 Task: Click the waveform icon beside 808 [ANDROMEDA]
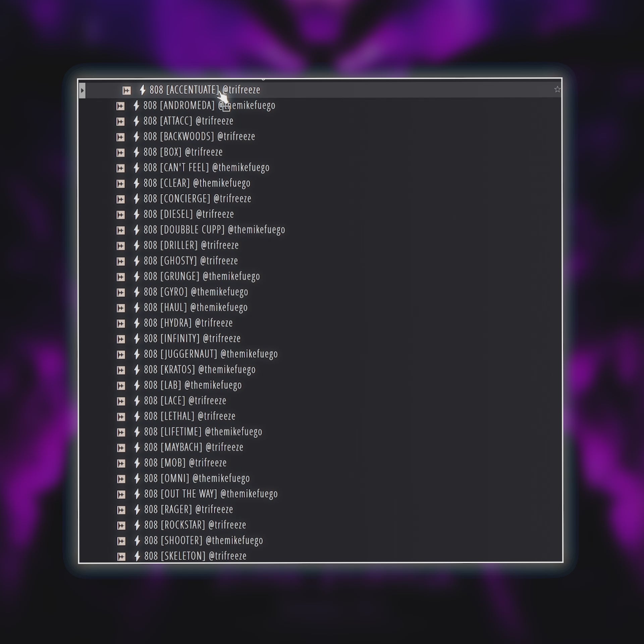120,106
